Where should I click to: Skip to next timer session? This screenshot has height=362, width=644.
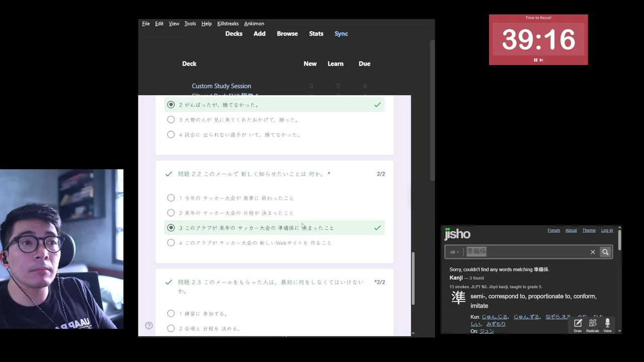[541, 60]
